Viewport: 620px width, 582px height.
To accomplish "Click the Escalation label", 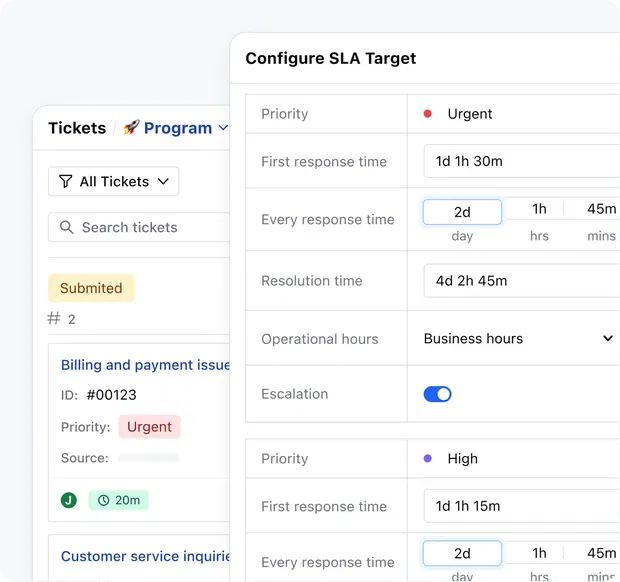I will click(295, 394).
